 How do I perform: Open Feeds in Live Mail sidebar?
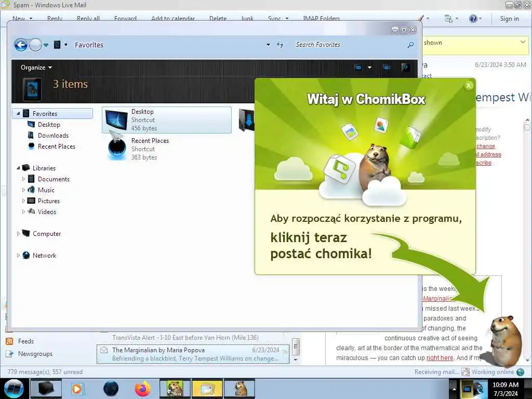pyautogui.click(x=26, y=341)
